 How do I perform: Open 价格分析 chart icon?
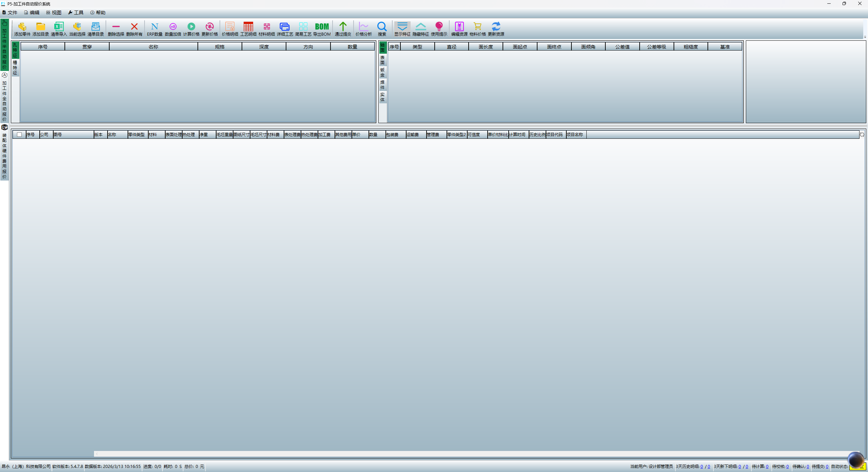[363, 29]
